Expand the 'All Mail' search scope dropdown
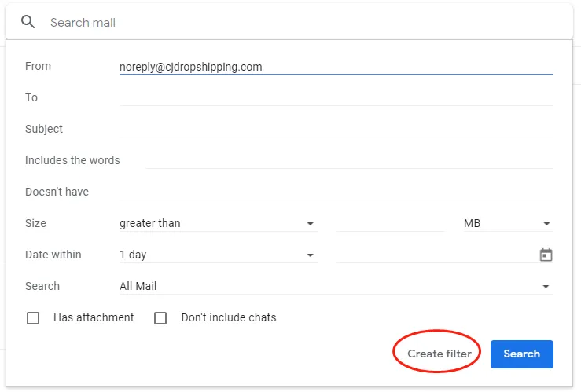Viewport: 581px width, 392px height. [336, 287]
